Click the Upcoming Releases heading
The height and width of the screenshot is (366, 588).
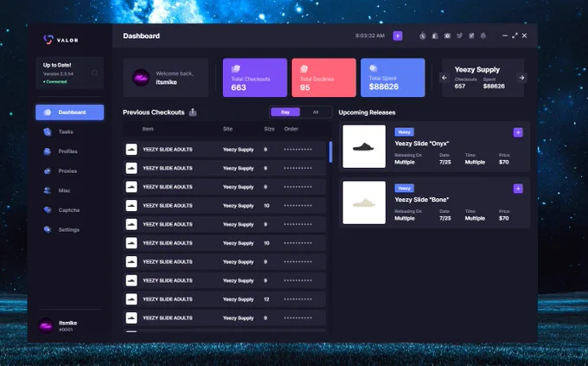tap(367, 112)
